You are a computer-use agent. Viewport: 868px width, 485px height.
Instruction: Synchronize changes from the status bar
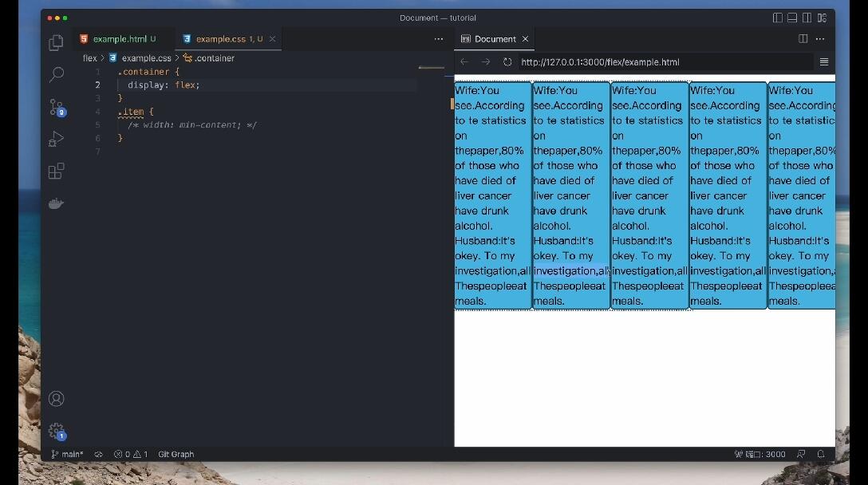99,454
